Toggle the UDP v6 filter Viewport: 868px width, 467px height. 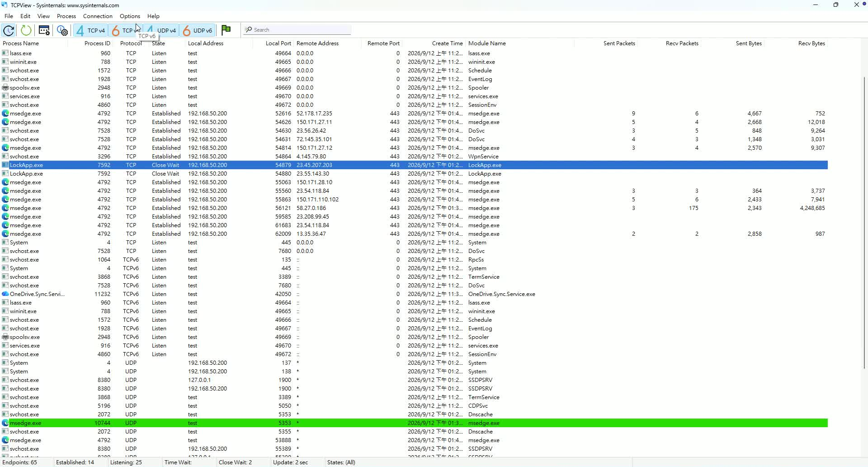click(197, 30)
